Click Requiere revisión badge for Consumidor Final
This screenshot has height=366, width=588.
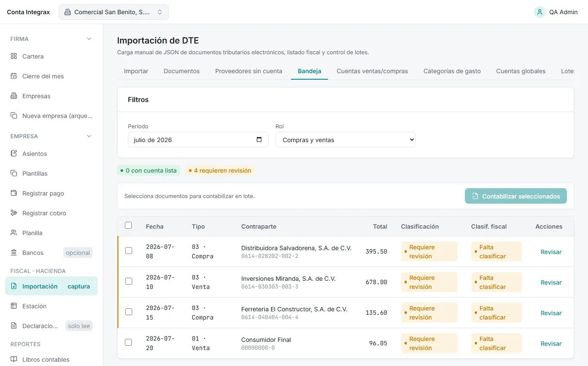(429, 343)
